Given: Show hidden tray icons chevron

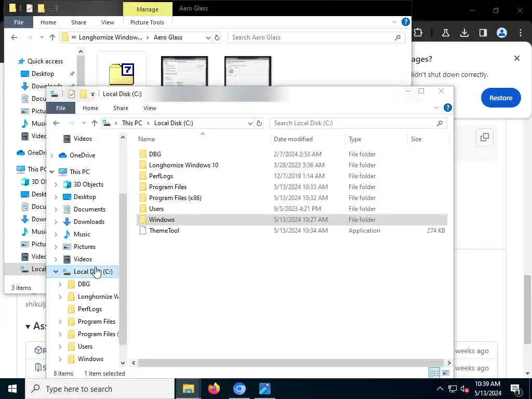Looking at the screenshot, I should pyautogui.click(x=440, y=389).
